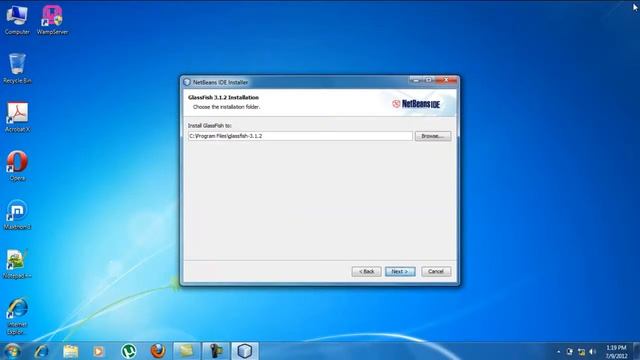Maximize the NetBeans IDE Installer window
Screen dimensions: 640x360
pos(428,80)
